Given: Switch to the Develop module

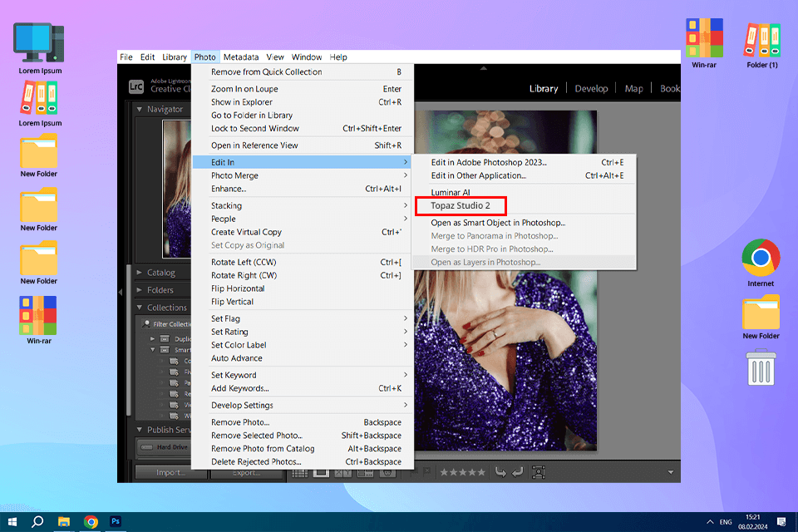Looking at the screenshot, I should pos(591,89).
